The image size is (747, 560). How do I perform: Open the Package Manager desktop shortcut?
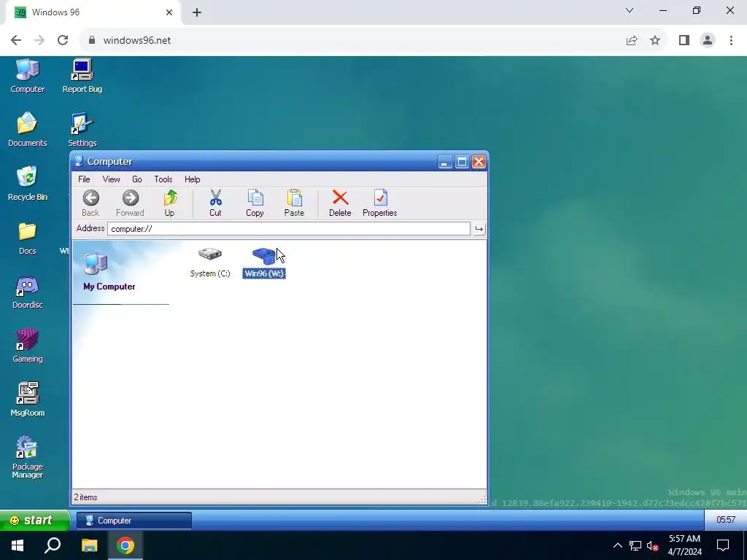pos(28,457)
